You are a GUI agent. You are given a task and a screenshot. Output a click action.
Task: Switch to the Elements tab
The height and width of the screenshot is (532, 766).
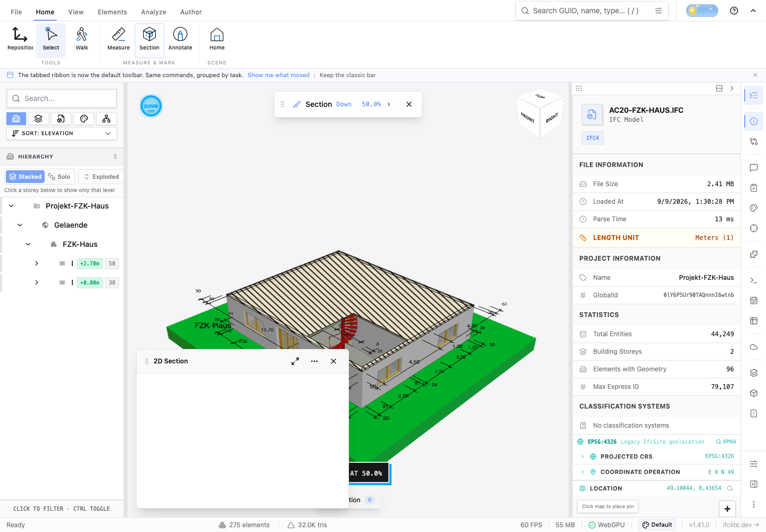coord(112,12)
